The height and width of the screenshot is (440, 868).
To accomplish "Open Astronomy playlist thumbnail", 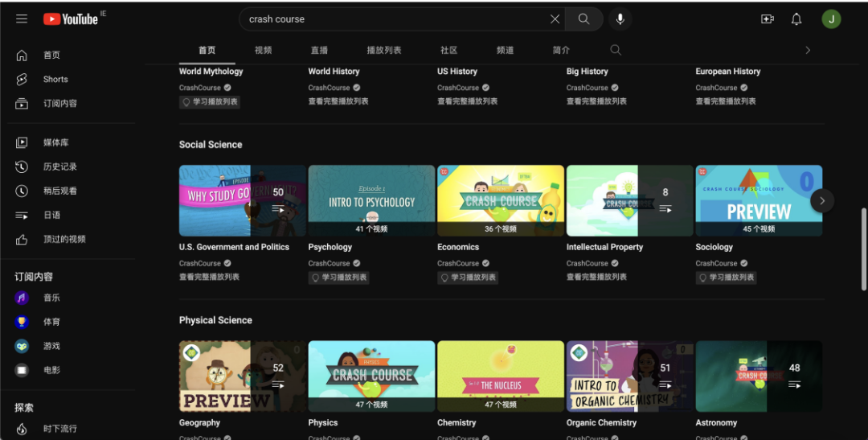I will point(759,376).
